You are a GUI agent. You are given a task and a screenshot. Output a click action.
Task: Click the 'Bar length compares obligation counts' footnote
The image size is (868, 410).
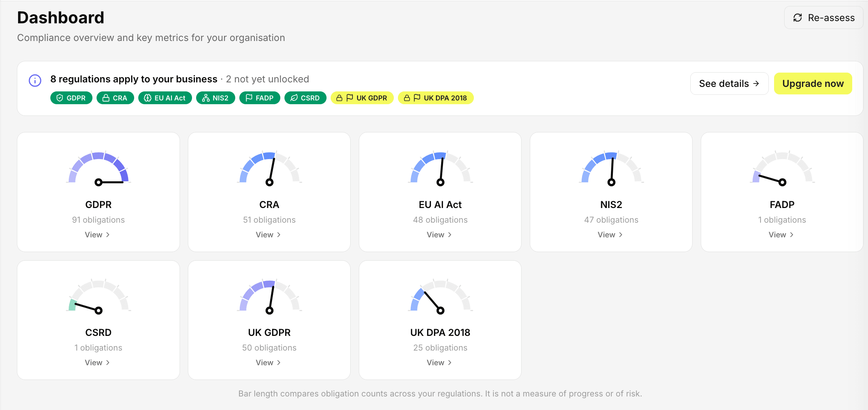(x=440, y=393)
